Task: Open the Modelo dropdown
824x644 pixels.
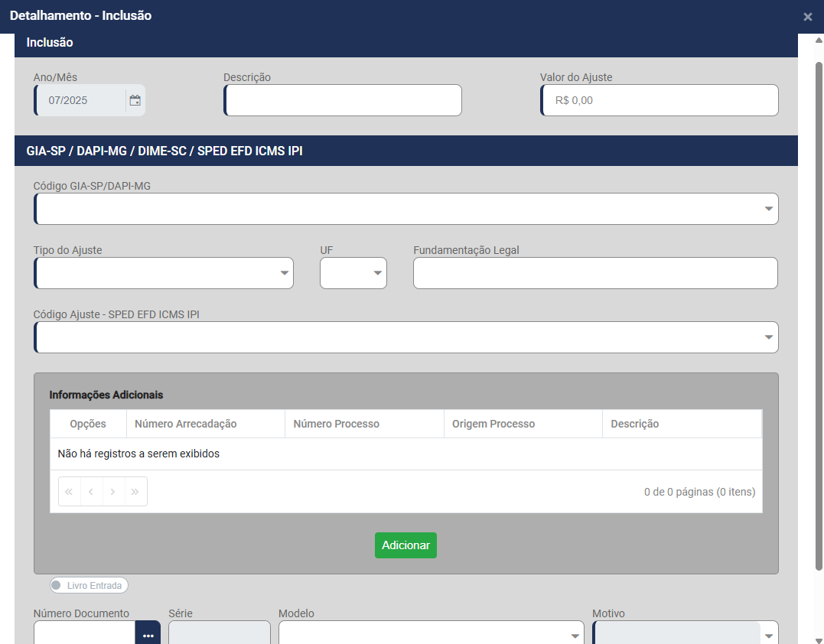Action: pos(575,636)
